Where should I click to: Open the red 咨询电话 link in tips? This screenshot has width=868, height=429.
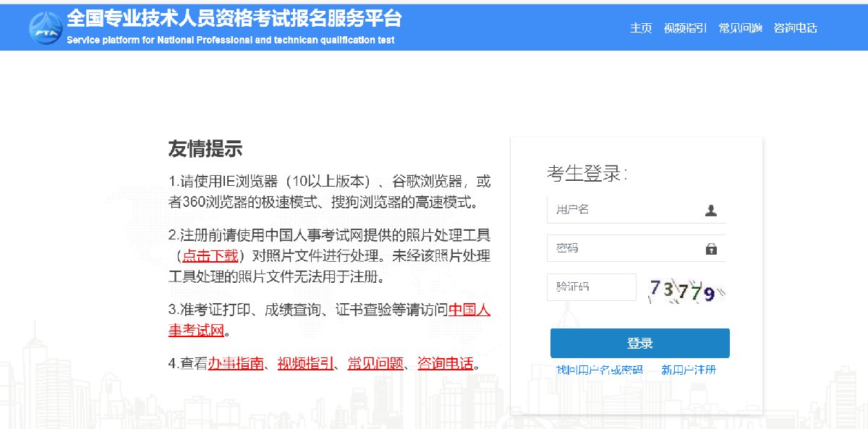[x=445, y=363]
